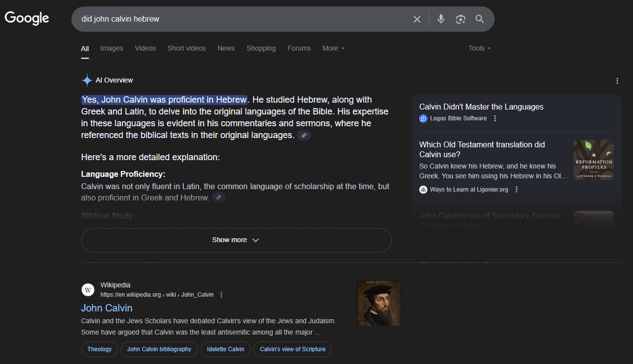The image size is (633, 364).
Task: Open three-dot menu beside Ways to Learn at Ligonier.org
Action: click(517, 190)
